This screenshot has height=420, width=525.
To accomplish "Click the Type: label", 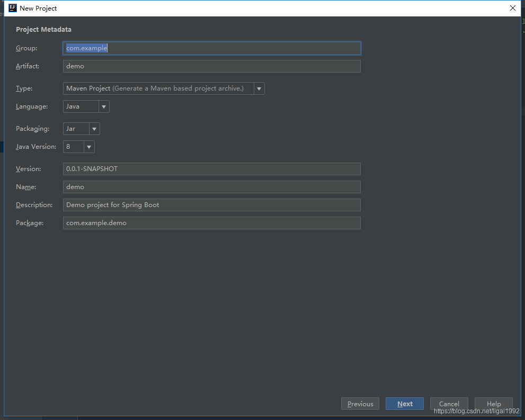I will (24, 88).
